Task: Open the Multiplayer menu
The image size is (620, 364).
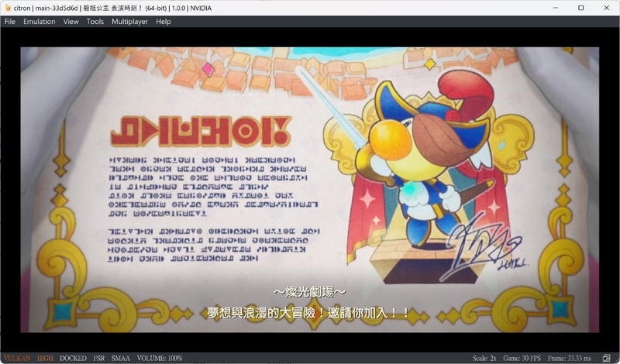Action: point(129,22)
